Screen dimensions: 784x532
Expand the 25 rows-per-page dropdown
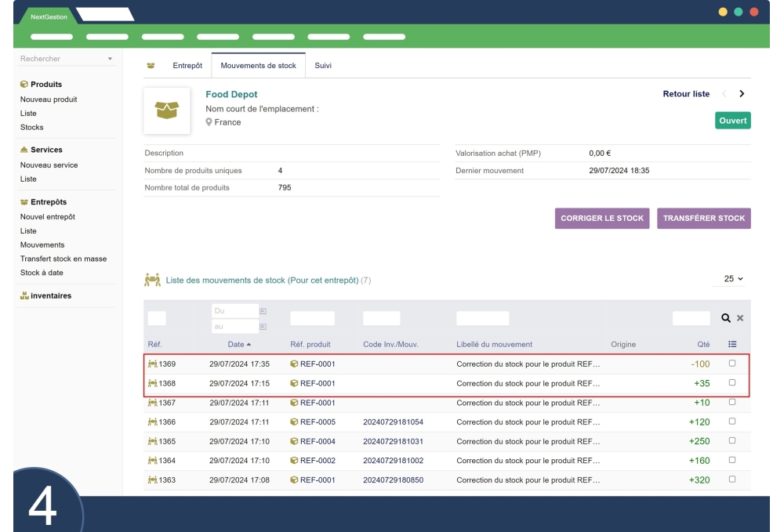[733, 279]
